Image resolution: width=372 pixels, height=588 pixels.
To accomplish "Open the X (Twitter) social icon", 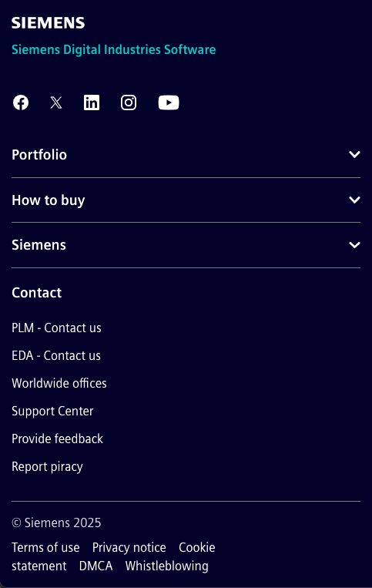I will [x=56, y=102].
